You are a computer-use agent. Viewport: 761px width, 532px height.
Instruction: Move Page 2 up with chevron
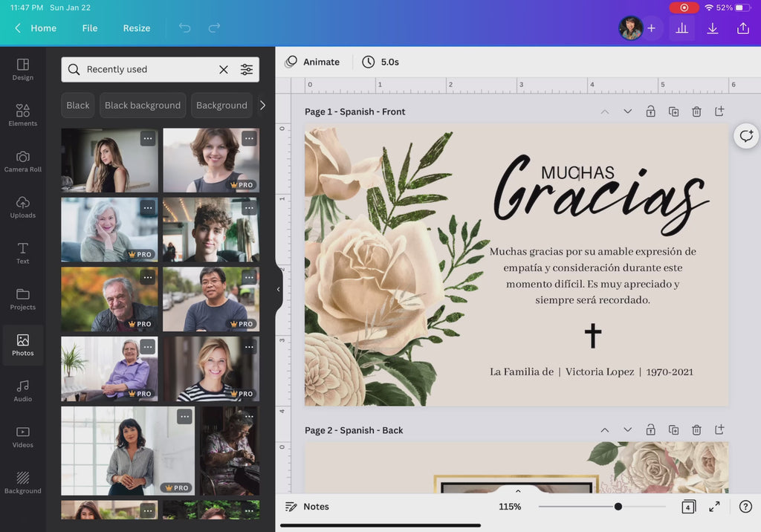pos(605,429)
